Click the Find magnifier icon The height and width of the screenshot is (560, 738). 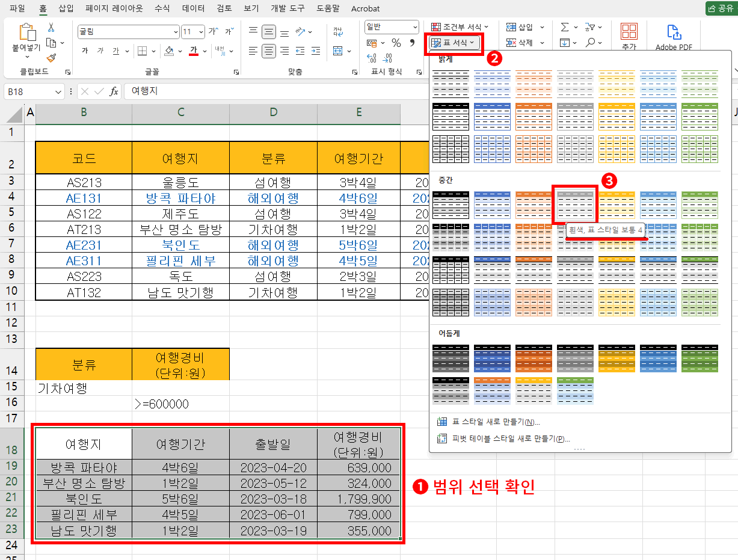(589, 43)
